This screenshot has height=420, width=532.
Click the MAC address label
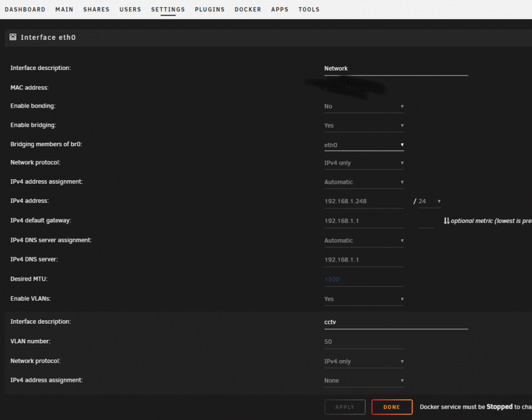(x=30, y=87)
